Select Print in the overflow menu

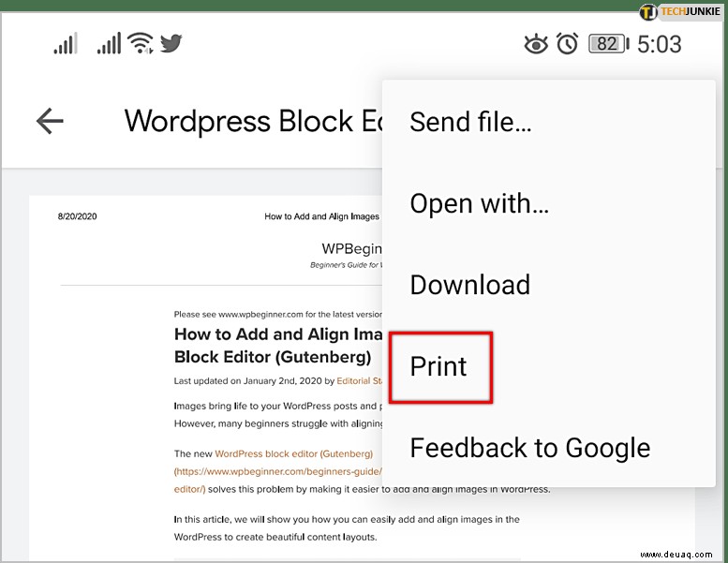tap(548, 366)
